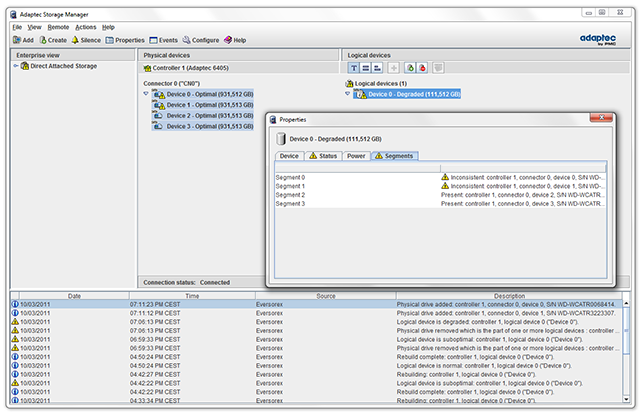Open the Events viewer from the toolbar
The image size is (640, 414).
pyautogui.click(x=163, y=40)
